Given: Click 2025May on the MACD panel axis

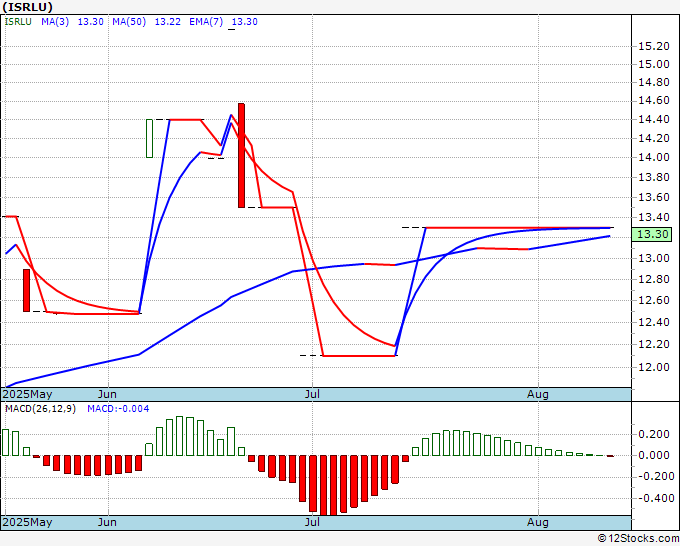Looking at the screenshot, I should (x=28, y=522).
